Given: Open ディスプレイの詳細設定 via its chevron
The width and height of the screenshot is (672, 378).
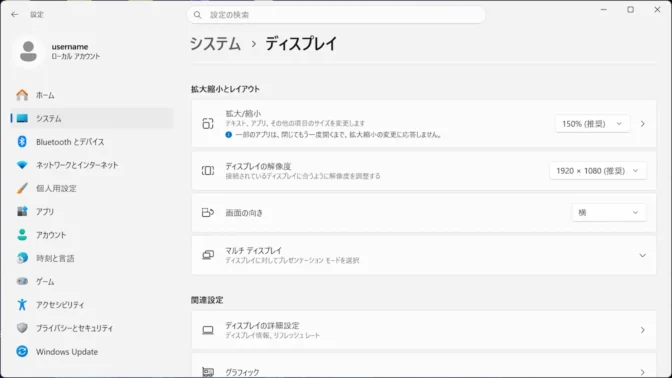Looking at the screenshot, I should (x=642, y=330).
